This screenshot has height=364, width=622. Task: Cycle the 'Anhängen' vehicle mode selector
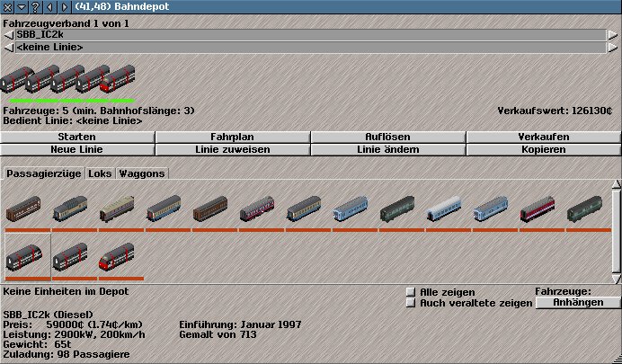pyautogui.click(x=577, y=303)
